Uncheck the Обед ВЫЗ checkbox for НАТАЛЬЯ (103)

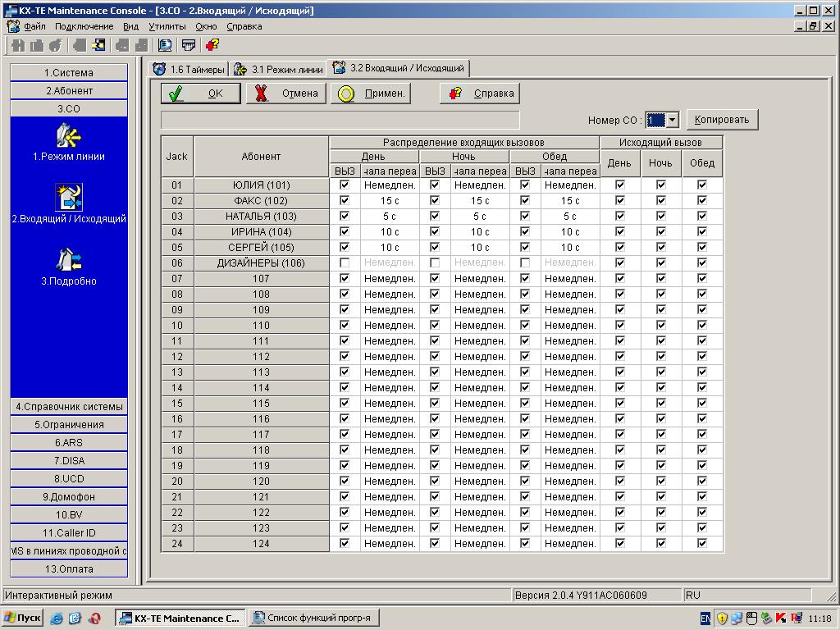tap(525, 216)
